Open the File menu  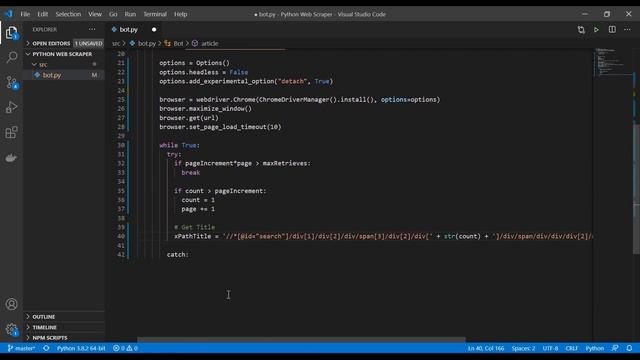pos(25,14)
